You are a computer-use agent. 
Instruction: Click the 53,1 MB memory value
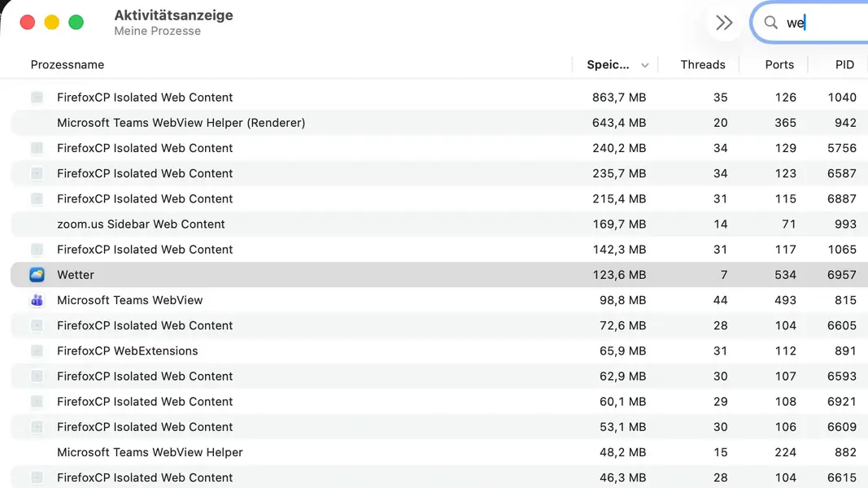pos(623,426)
